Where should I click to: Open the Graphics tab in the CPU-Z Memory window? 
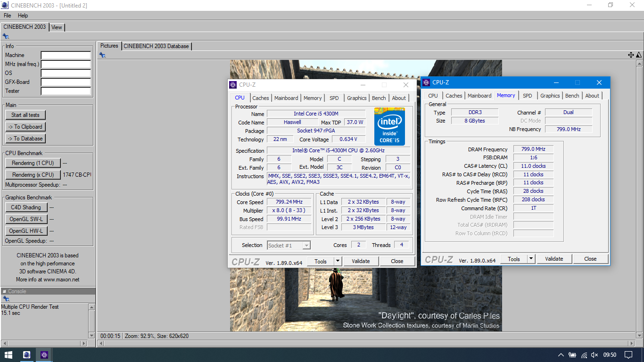[550, 96]
